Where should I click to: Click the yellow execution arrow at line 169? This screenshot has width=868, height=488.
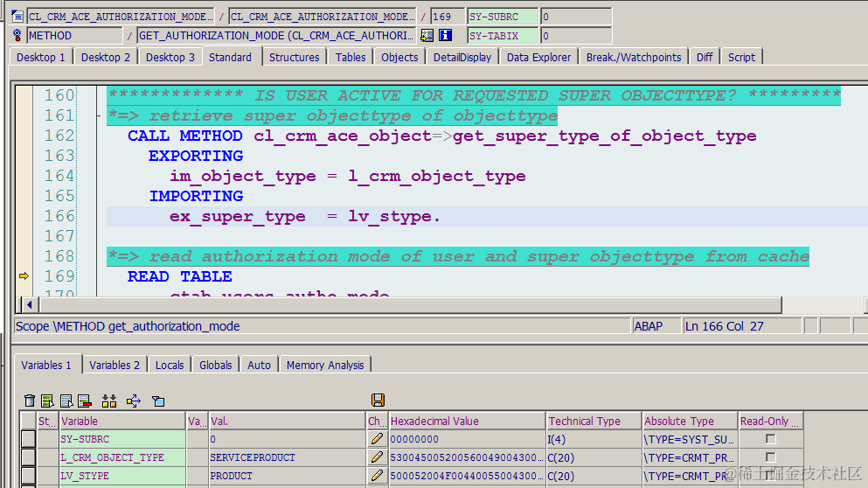coord(24,275)
